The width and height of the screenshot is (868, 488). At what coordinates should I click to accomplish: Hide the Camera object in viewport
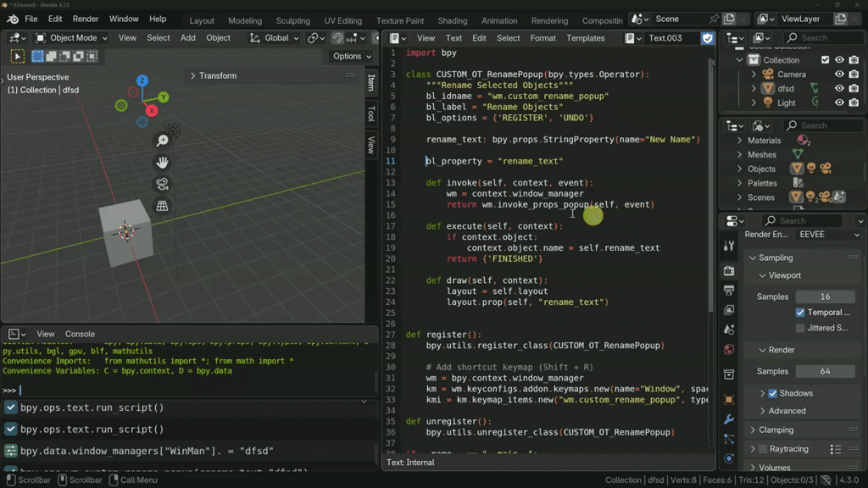pos(839,75)
